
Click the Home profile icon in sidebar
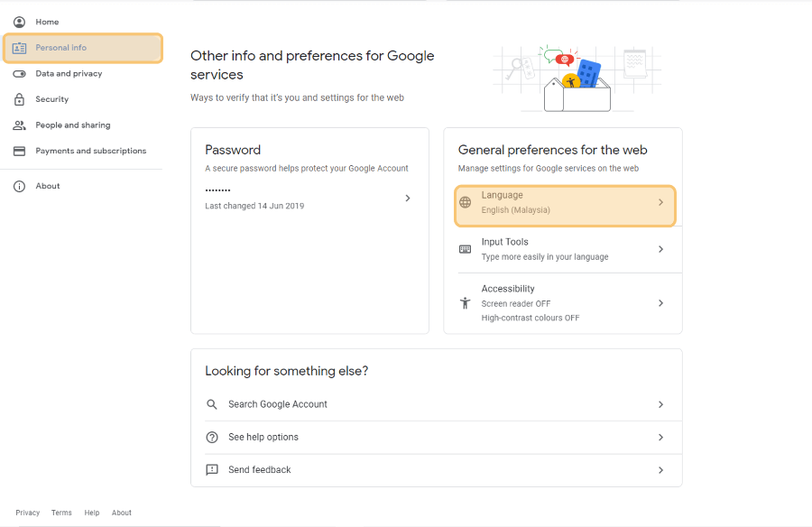coord(19,22)
